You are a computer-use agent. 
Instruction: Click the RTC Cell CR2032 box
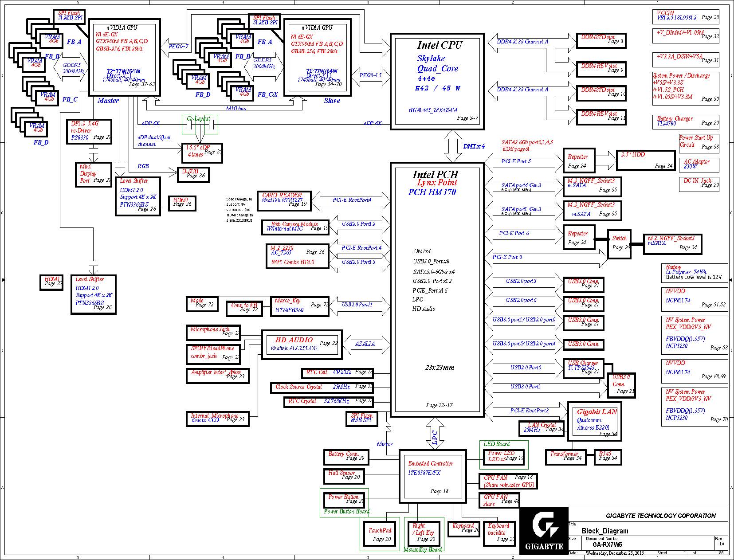[x=338, y=374]
